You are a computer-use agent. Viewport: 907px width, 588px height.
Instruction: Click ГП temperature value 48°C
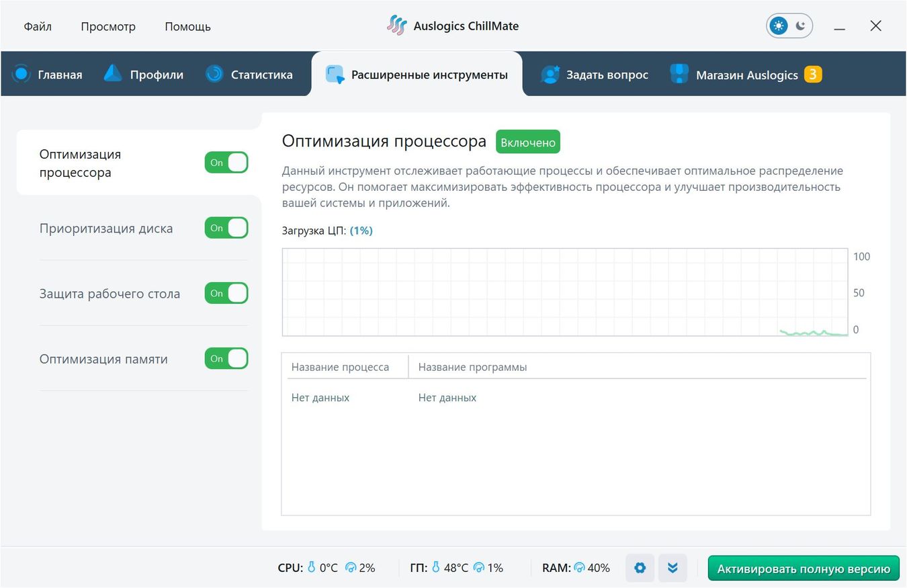click(x=456, y=568)
